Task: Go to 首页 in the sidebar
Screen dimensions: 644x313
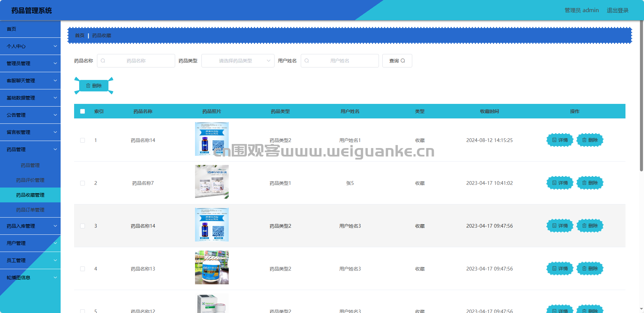Action: click(x=30, y=29)
